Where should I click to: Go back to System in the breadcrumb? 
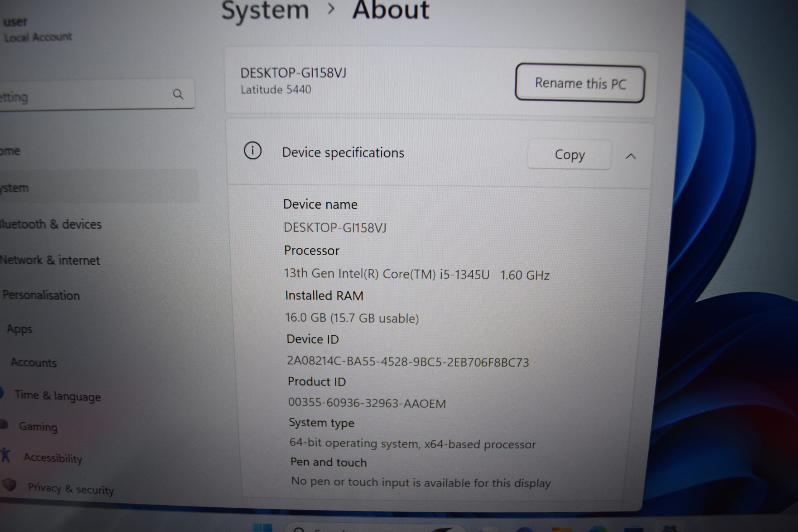(x=265, y=11)
